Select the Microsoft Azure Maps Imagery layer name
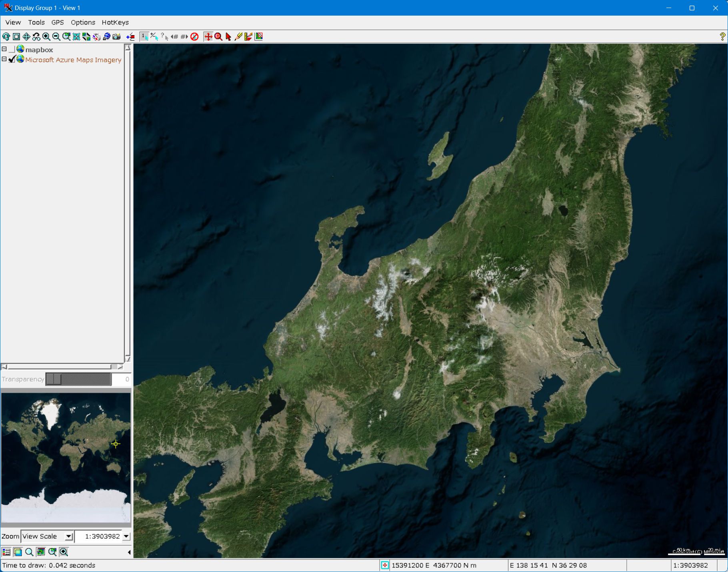The height and width of the screenshot is (572, 728). coord(73,60)
